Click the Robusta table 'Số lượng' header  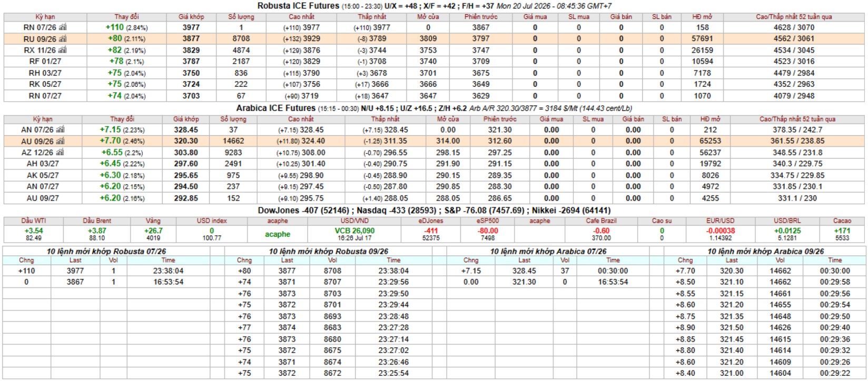click(x=241, y=17)
